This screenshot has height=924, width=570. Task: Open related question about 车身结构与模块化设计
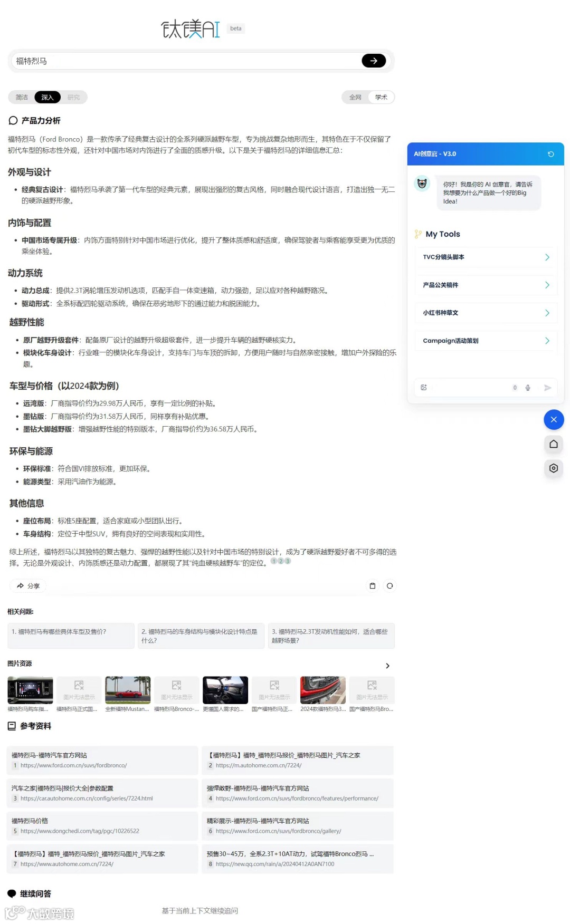coord(201,636)
